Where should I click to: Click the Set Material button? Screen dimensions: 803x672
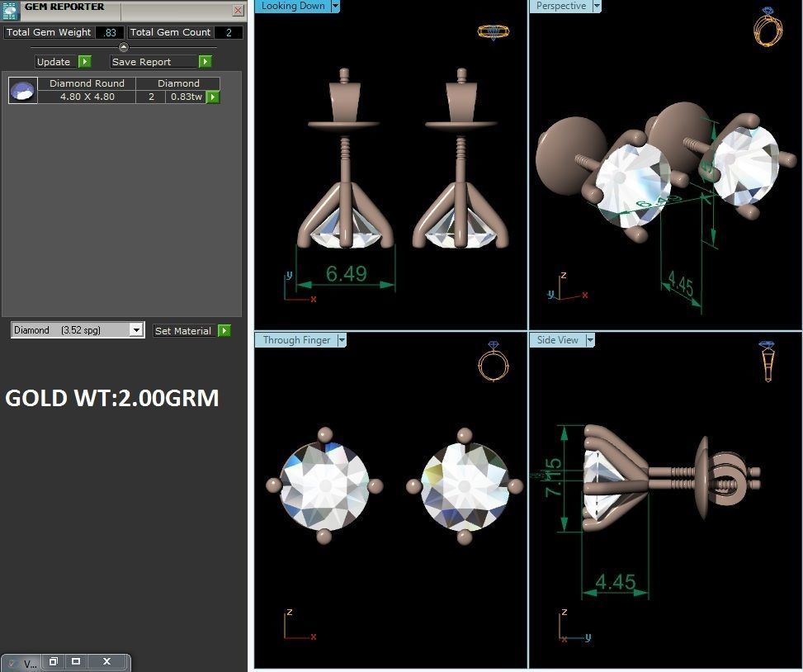click(x=184, y=331)
